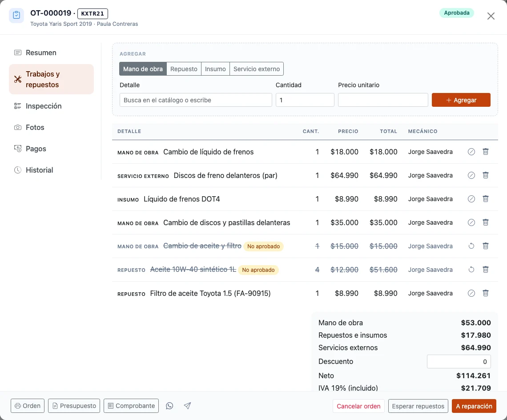Trash the Filtro de aceite Toyota row
This screenshot has height=420, width=507.
tap(485, 293)
